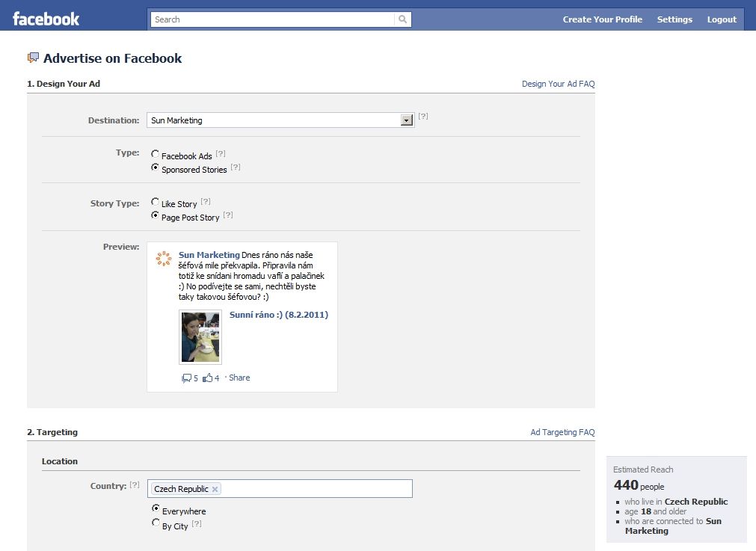Open the Design Your Ad FAQ link

click(x=559, y=84)
